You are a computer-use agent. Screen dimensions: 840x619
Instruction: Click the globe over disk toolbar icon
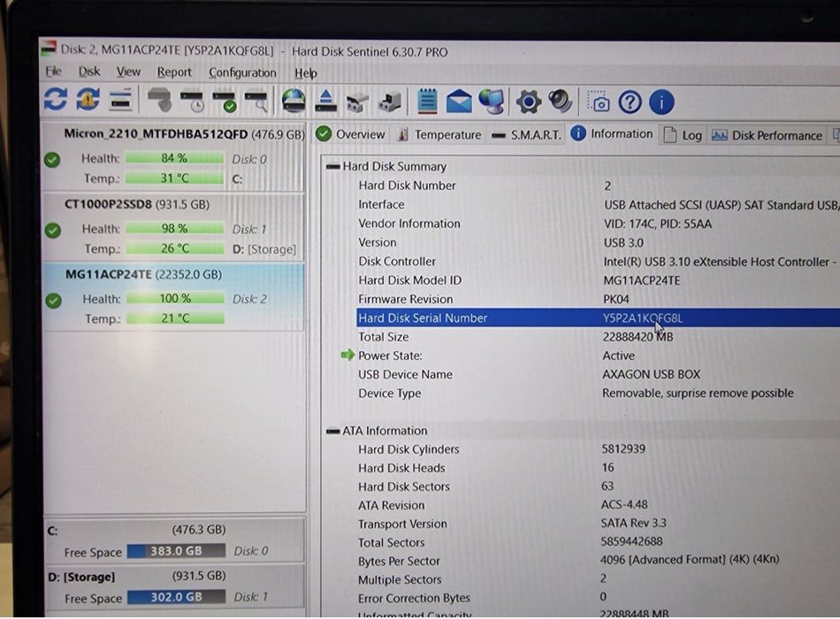point(294,101)
